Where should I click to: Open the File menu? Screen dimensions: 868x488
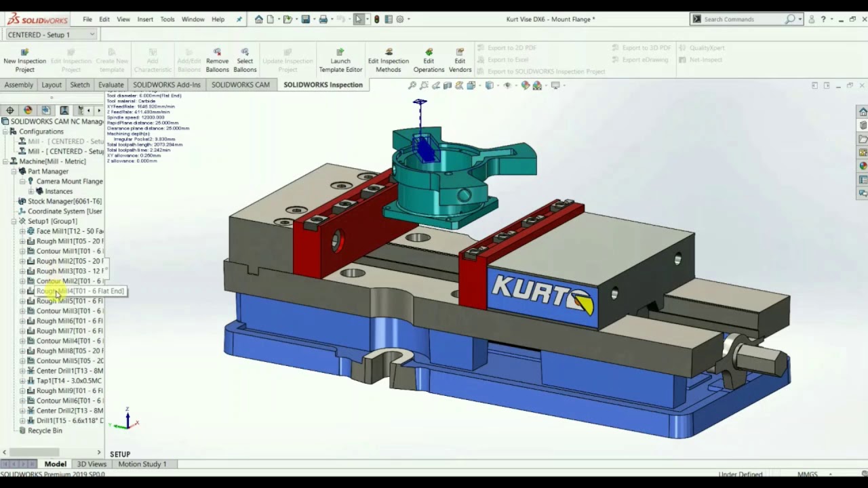pyautogui.click(x=87, y=19)
